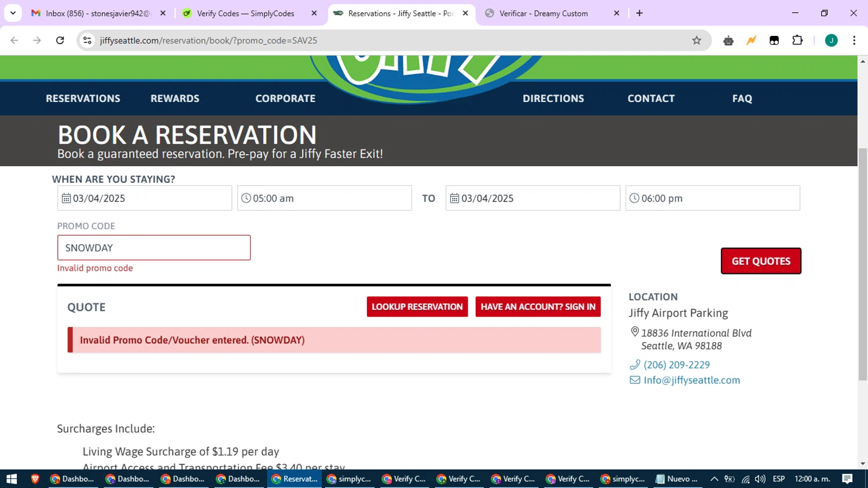Screen dimensions: 868x488
Task: Click the orange extension icon in toolbar
Action: pyautogui.click(x=751, y=41)
